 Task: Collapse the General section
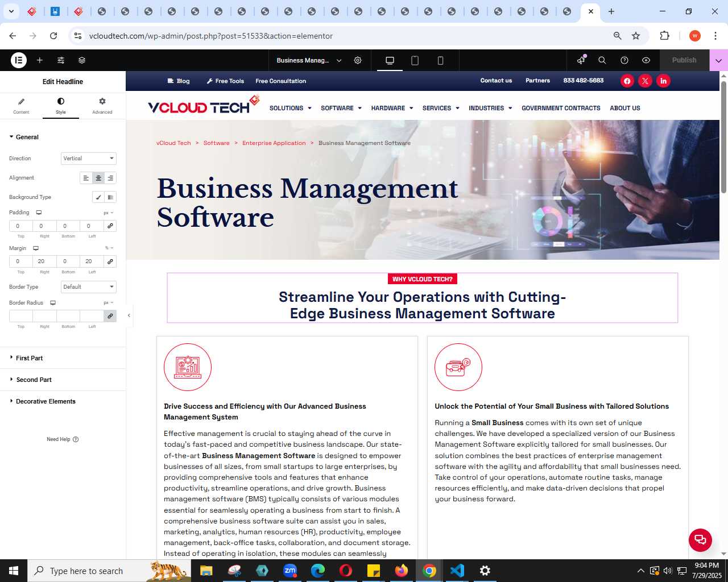pos(24,137)
